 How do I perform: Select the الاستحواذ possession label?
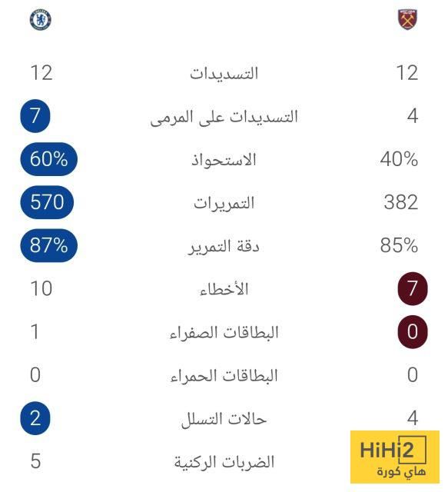click(224, 160)
